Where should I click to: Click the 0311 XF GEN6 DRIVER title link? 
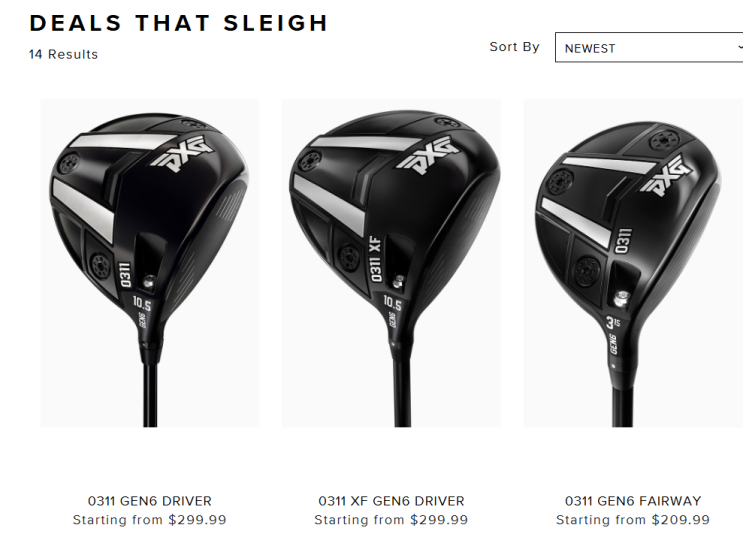pos(391,501)
